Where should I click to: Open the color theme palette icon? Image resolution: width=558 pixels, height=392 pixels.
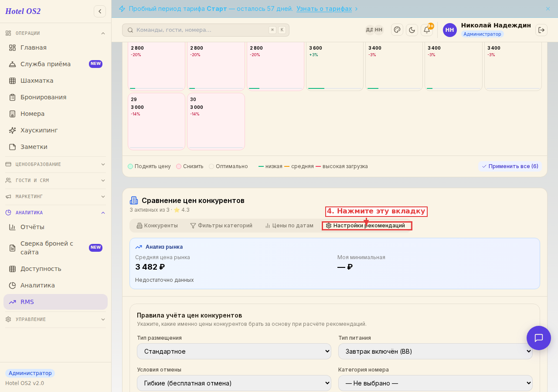397,30
